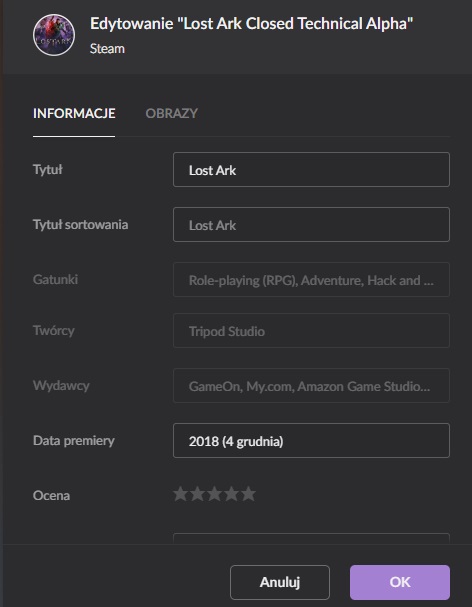Click the Twórcy label
Viewport: 472px width, 607px height.
[54, 331]
